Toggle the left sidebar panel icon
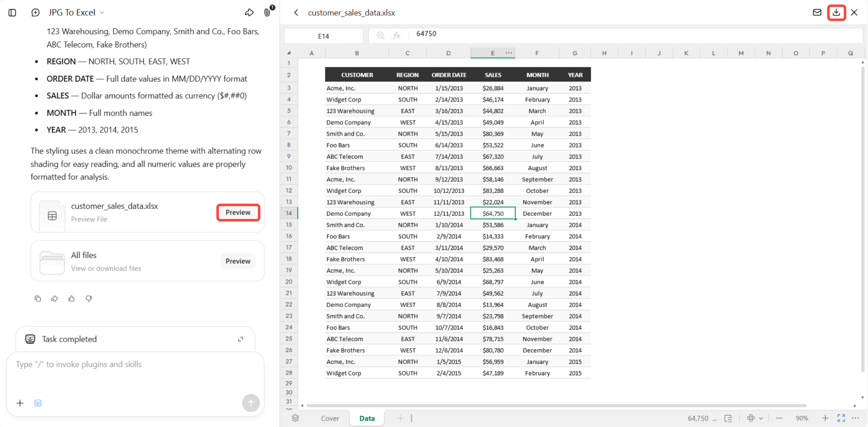This screenshot has width=868, height=427. (x=12, y=13)
